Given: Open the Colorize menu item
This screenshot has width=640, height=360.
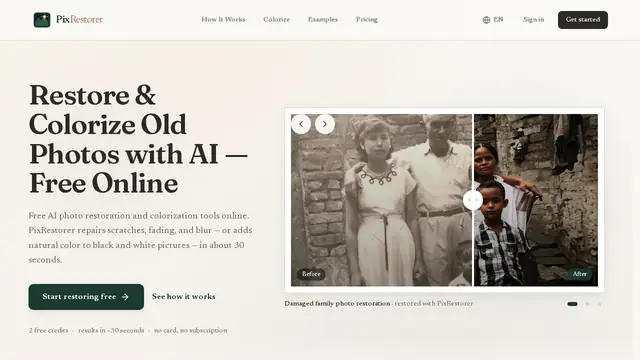Looking at the screenshot, I should (277, 20).
